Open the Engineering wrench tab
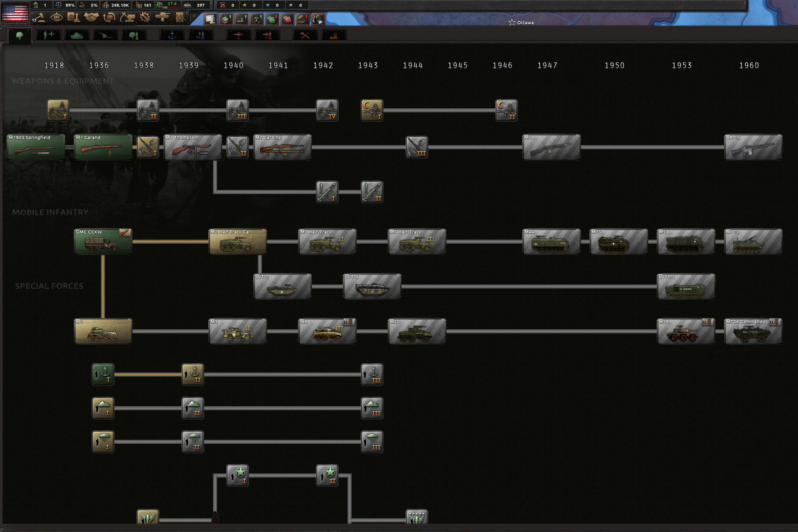Viewport: 798px width, 532px height. (305, 35)
